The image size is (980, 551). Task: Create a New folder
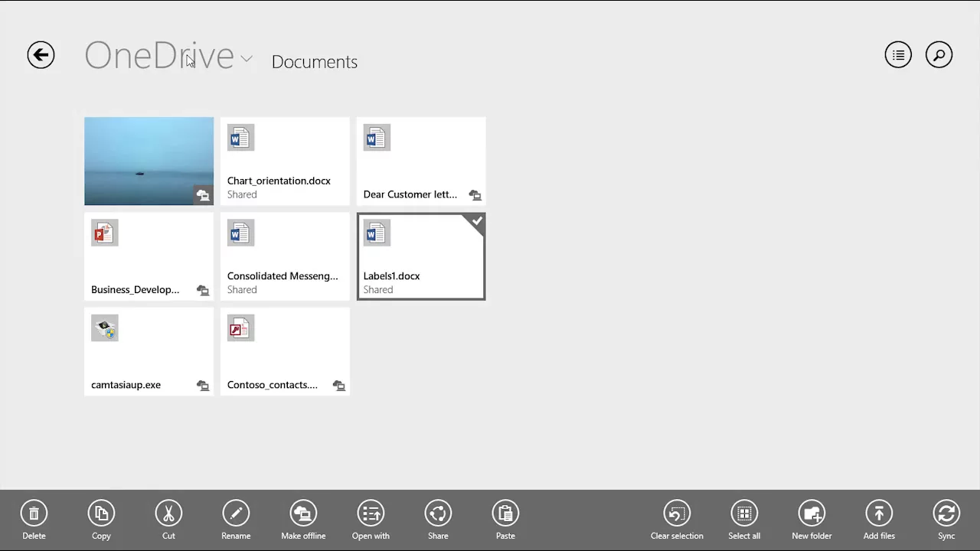coord(812,520)
